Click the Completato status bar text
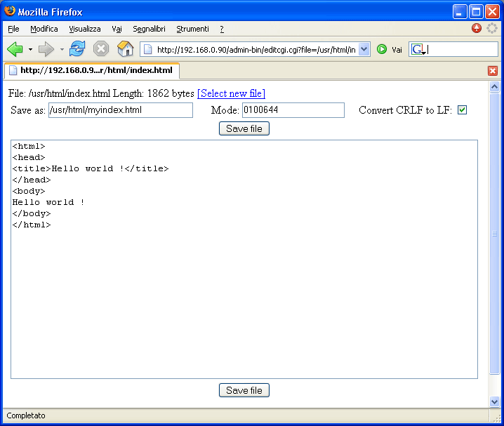 tap(26, 415)
